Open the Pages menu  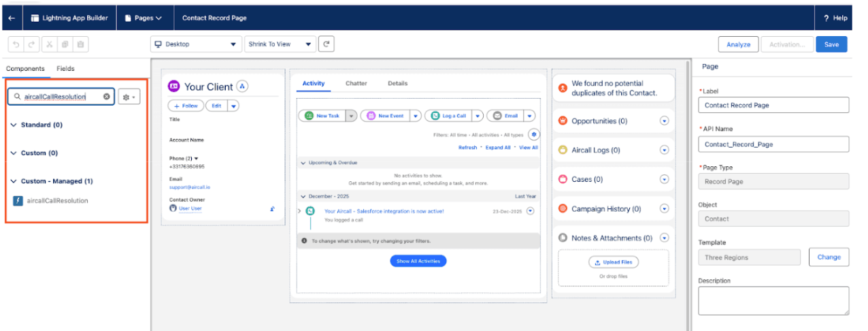click(x=144, y=18)
